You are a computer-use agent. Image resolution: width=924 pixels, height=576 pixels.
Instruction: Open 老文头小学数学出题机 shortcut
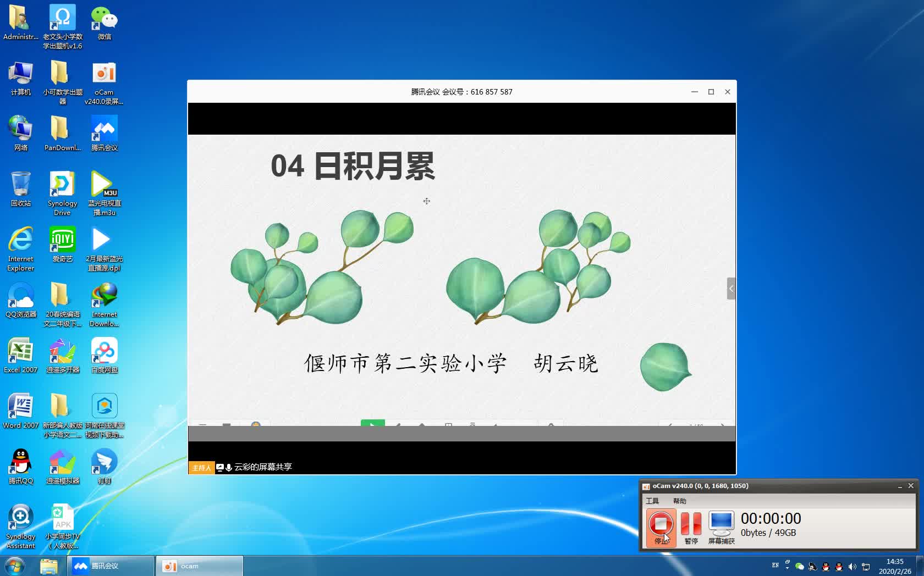tap(63, 27)
